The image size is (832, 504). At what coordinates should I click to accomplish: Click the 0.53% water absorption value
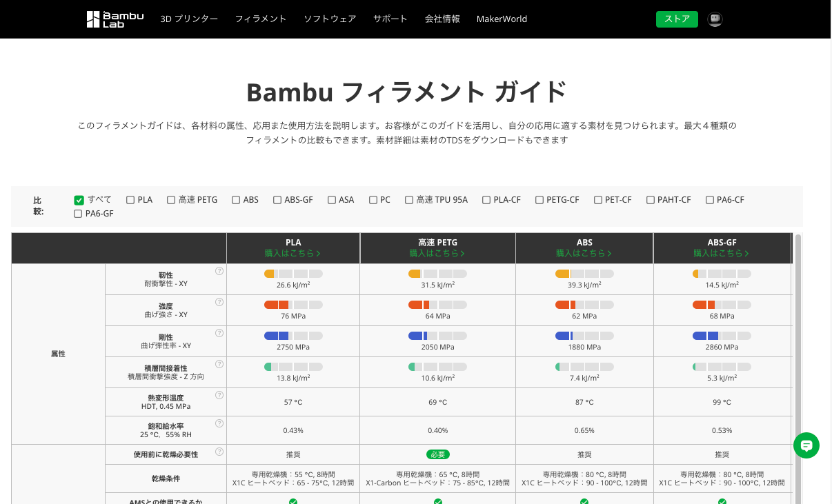[722, 430]
